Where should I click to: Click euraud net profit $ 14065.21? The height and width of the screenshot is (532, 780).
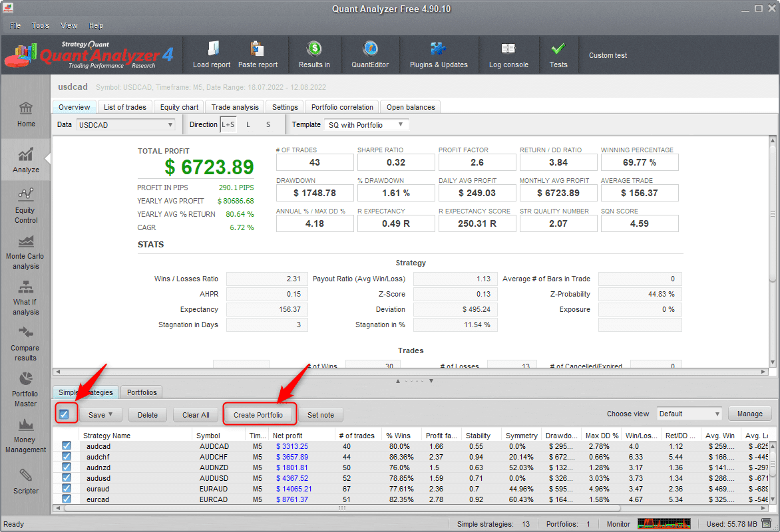(x=294, y=489)
